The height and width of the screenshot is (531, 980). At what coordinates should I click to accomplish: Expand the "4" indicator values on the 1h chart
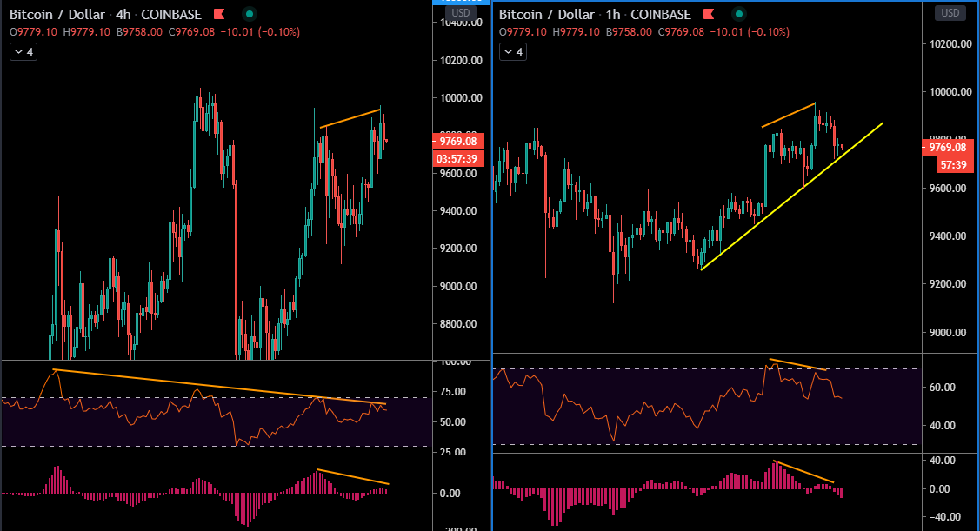512,51
